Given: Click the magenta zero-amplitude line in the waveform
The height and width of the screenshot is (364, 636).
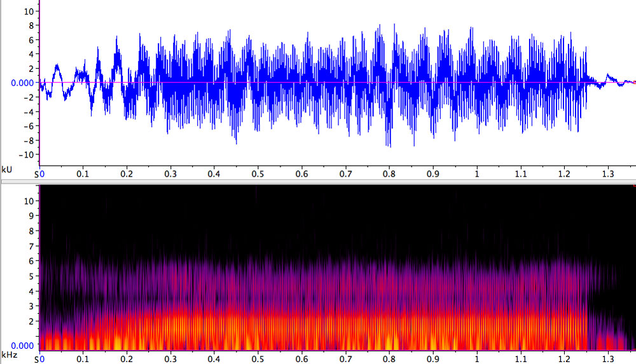Looking at the screenshot, I should tap(338, 83).
